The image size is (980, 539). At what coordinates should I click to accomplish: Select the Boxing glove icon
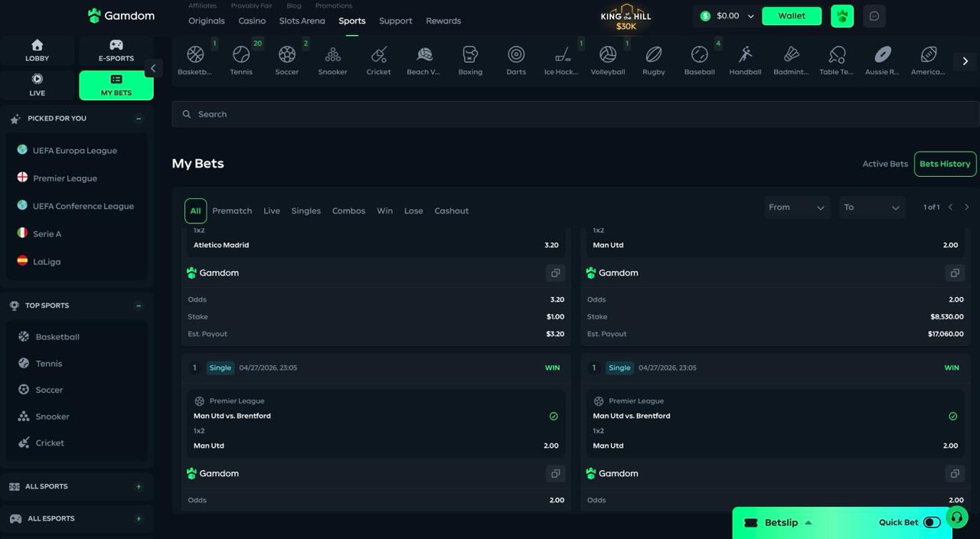coord(470,55)
